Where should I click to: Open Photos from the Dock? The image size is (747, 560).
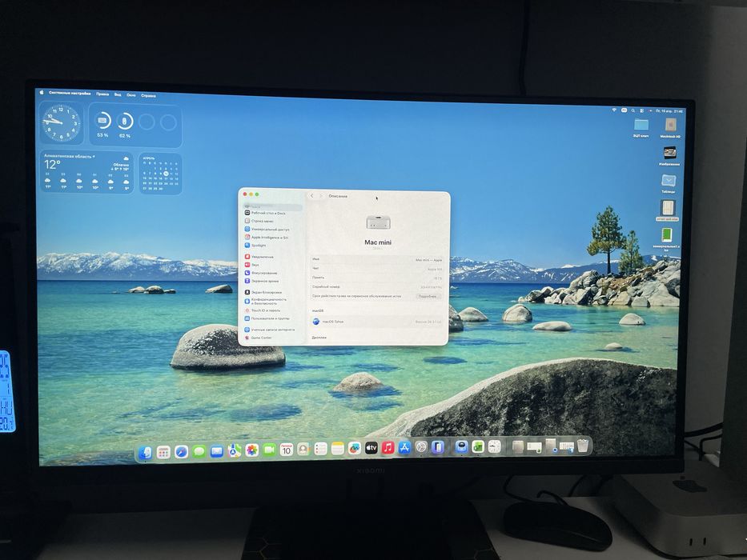pyautogui.click(x=252, y=450)
